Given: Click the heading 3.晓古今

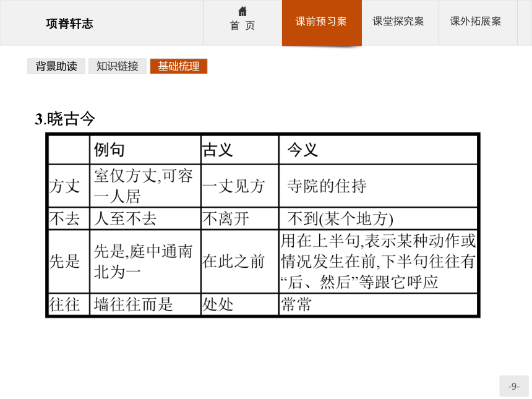Looking at the screenshot, I should [65, 119].
